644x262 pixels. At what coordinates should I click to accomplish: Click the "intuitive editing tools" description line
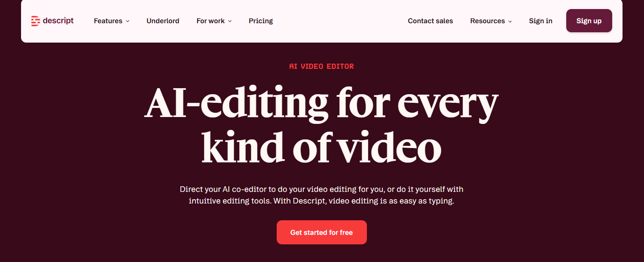[x=321, y=201]
